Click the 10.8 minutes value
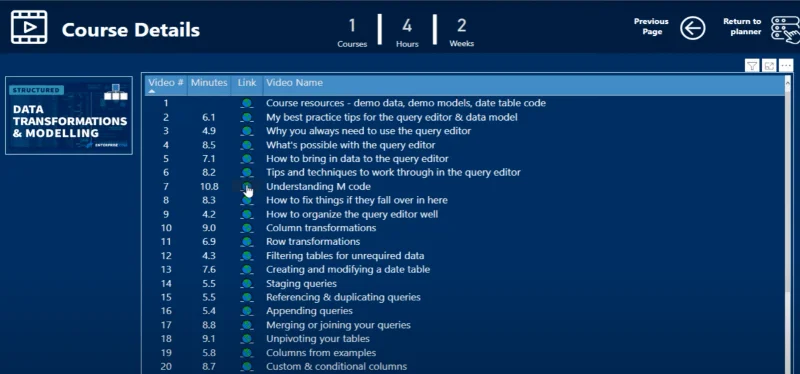Image resolution: width=800 pixels, height=374 pixels. 209,187
